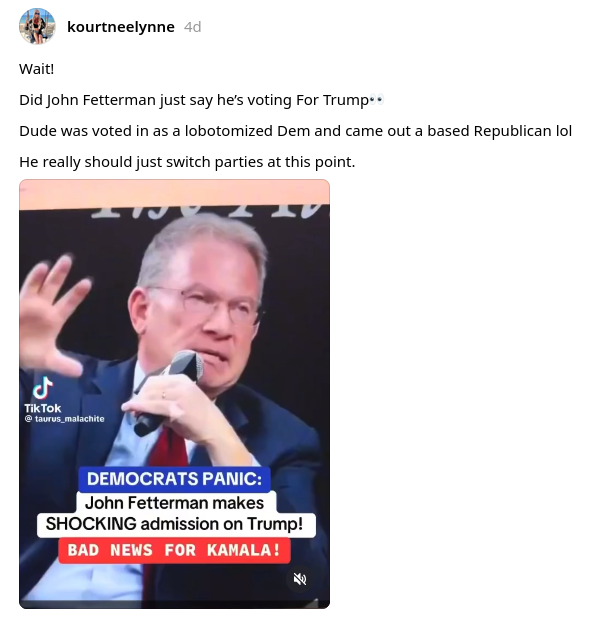This screenshot has height=617, width=591.
Task: Click the @taurus_malachite TikTok handle
Action: 65,419
